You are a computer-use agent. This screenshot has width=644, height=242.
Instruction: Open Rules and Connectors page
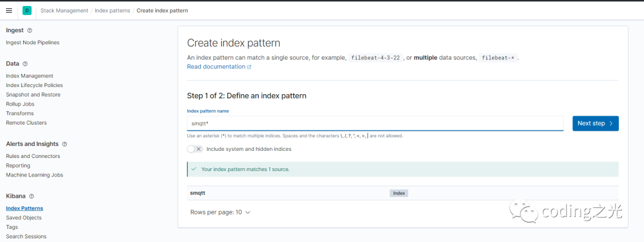[x=33, y=156]
